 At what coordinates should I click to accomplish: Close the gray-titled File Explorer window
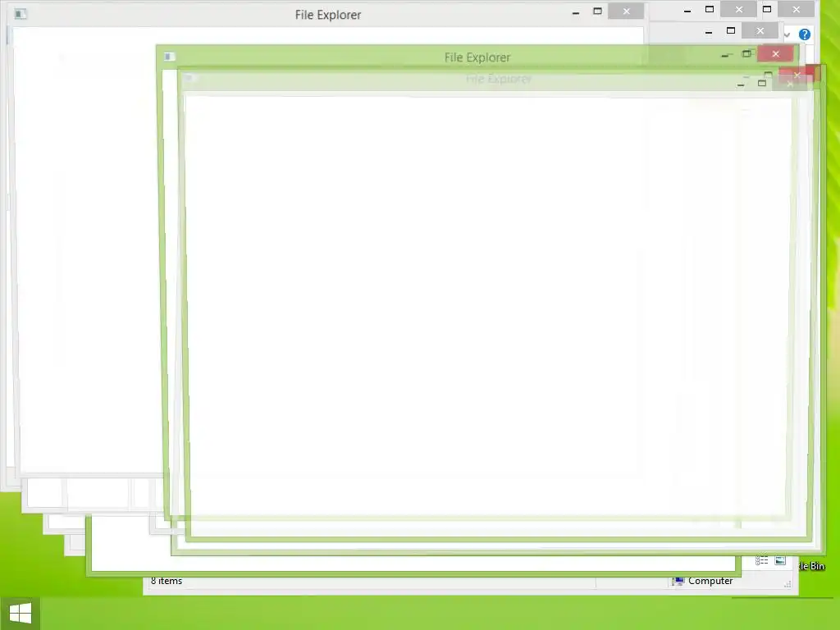coord(626,11)
